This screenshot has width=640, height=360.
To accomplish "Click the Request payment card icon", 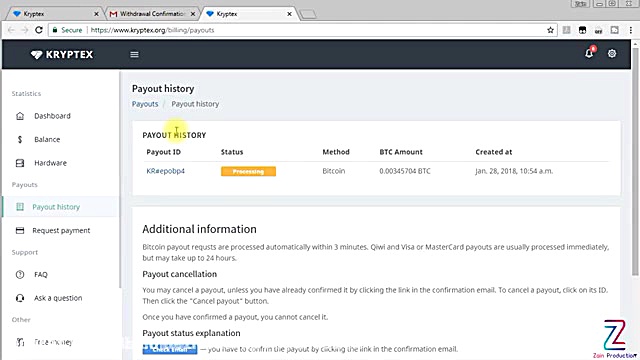I will pos(20,231).
